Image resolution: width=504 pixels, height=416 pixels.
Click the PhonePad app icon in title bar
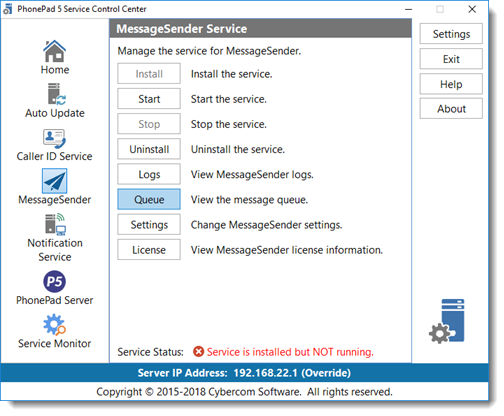8,9
